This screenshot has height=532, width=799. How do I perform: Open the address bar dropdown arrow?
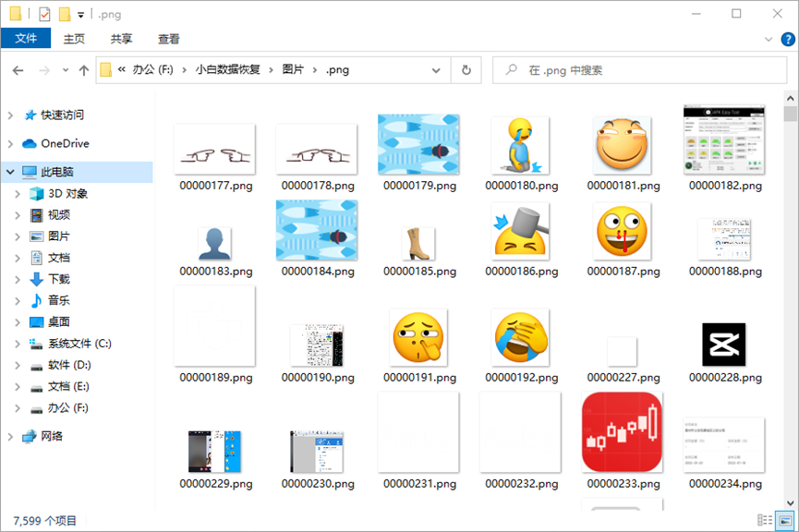pos(435,69)
